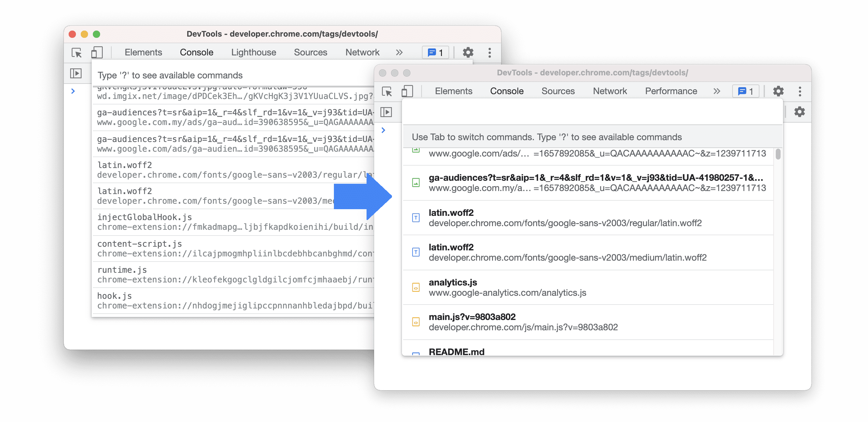Switch to the Console tab
This screenshot has width=868, height=422.
pyautogui.click(x=505, y=90)
